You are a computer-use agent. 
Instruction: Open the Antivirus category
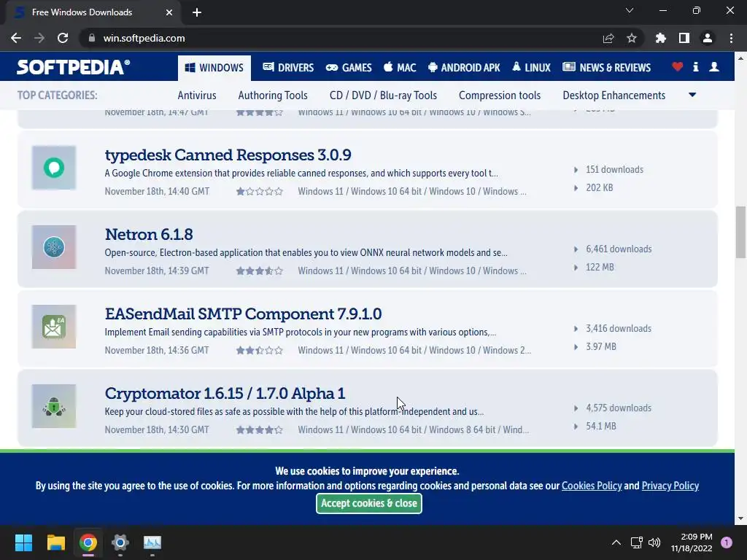point(197,96)
